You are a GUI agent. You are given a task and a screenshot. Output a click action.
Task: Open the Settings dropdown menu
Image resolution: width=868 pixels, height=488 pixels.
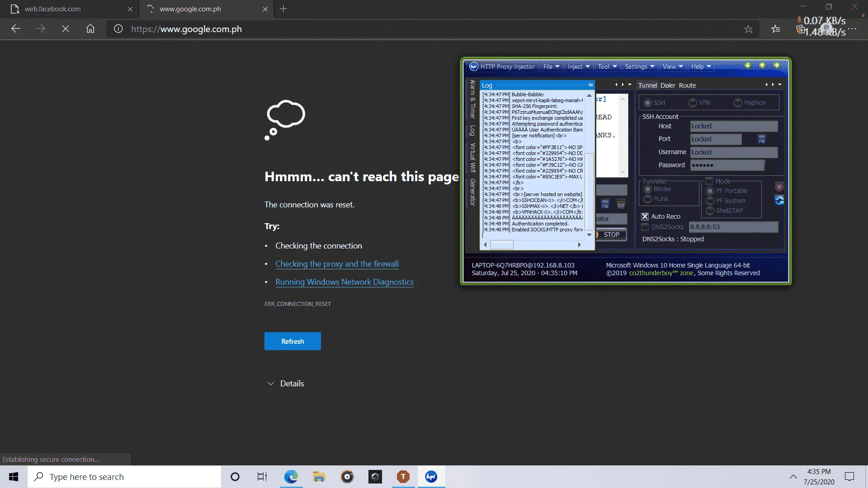pyautogui.click(x=639, y=66)
